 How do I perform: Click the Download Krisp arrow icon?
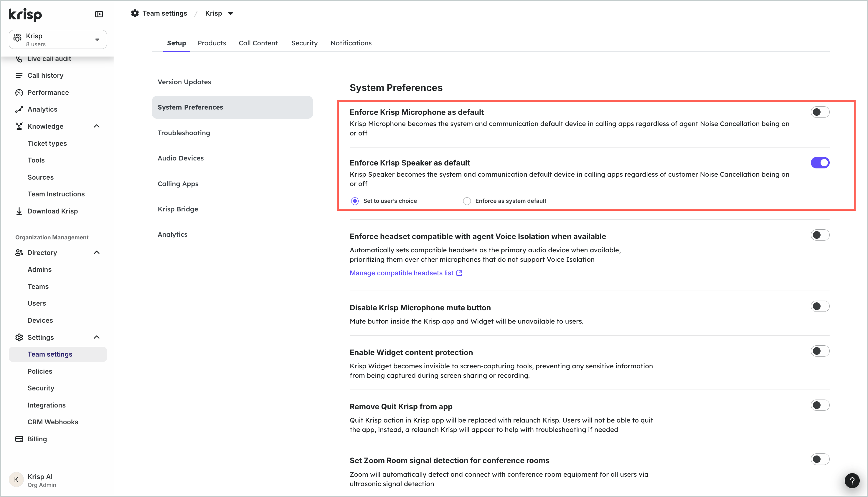(x=19, y=211)
